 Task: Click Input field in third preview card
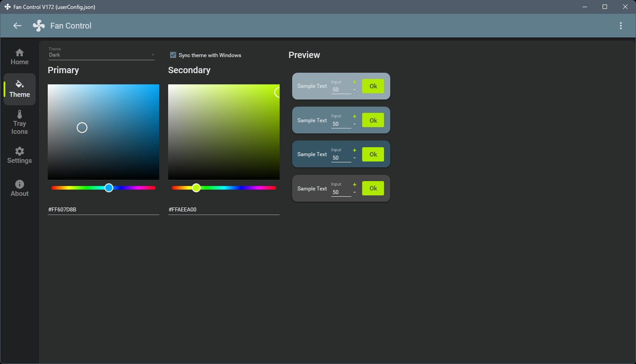[341, 157]
